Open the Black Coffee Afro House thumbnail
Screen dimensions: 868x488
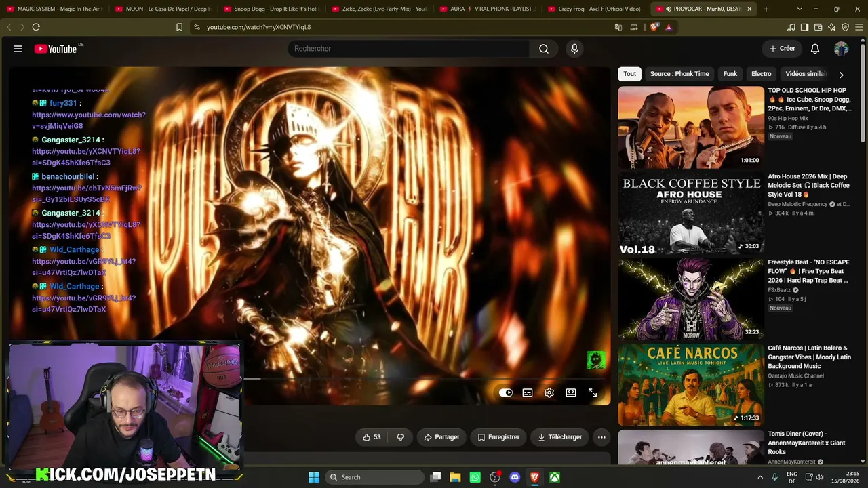coord(690,213)
